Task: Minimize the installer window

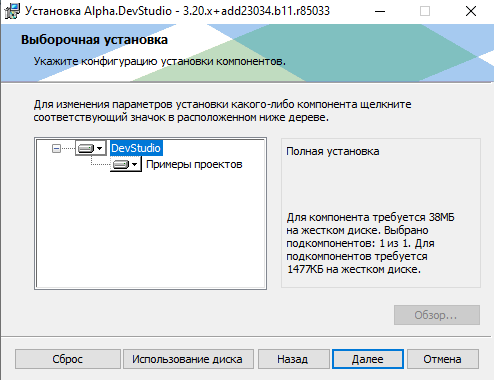Action: tap(380, 11)
